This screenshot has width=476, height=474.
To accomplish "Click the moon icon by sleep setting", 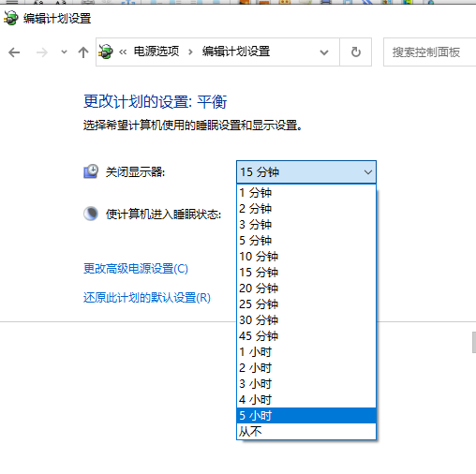I will coord(91,214).
